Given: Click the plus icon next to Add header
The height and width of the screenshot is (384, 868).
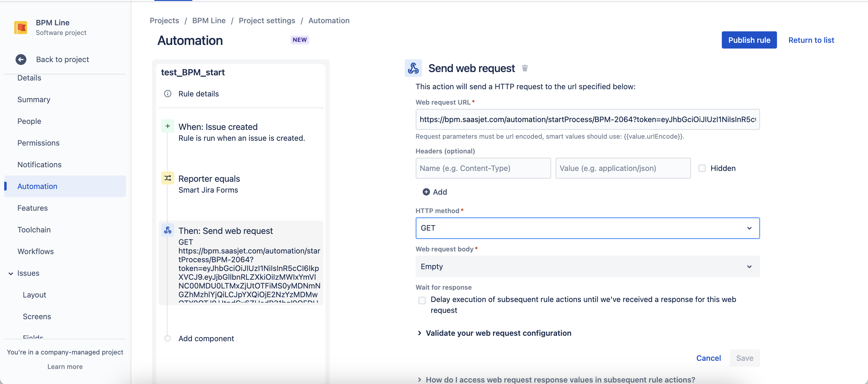Looking at the screenshot, I should (426, 192).
